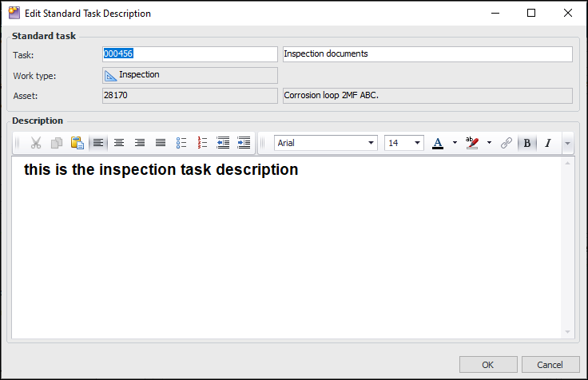This screenshot has width=588, height=380.
Task: Click the Cancel button
Action: tap(550, 365)
